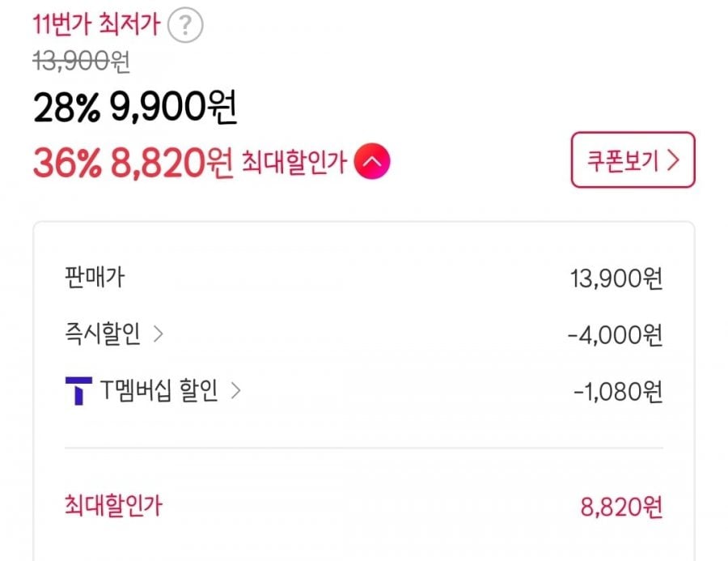Click the large red 36% 8,820원 price
This screenshot has height=561, width=728.
[133, 163]
